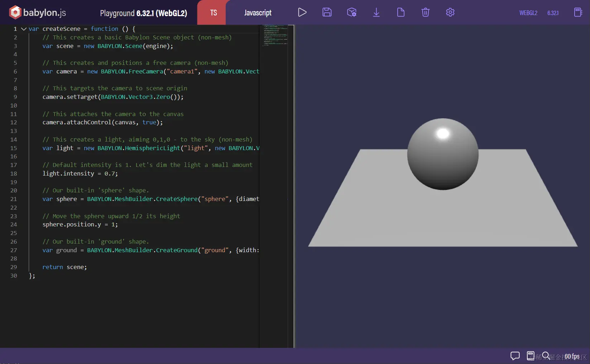The image size is (590, 364).
Task: Click the CreateSphere code line
Action: point(151,199)
